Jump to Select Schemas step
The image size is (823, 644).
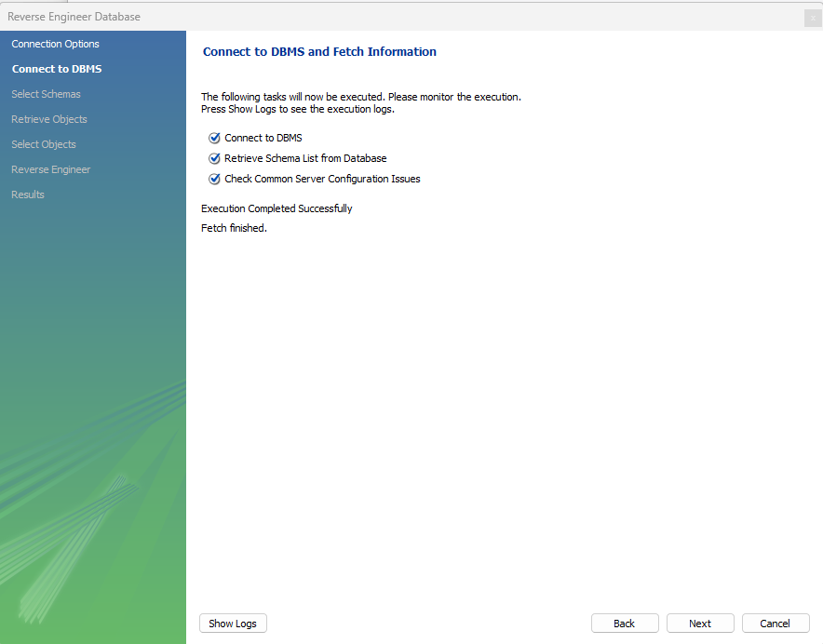(46, 94)
